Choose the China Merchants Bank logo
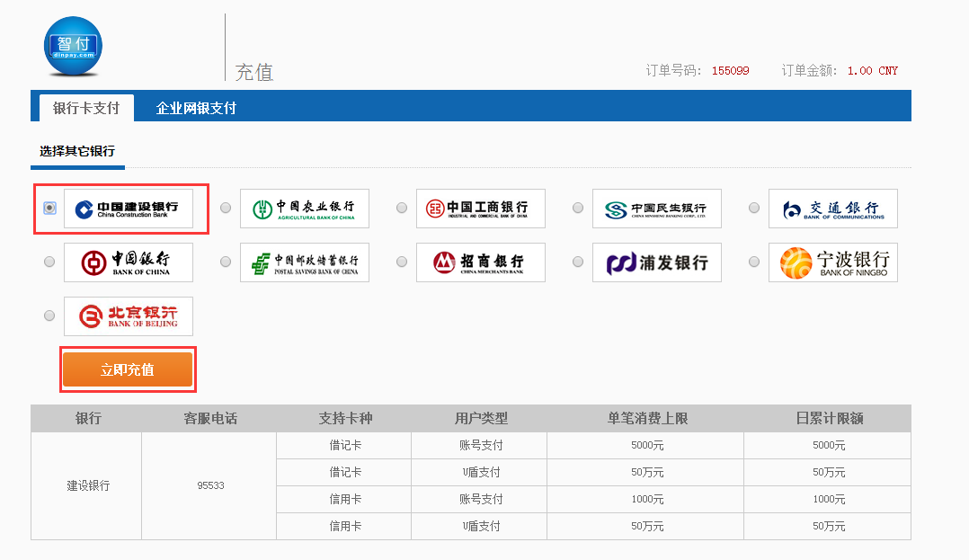 (x=481, y=262)
